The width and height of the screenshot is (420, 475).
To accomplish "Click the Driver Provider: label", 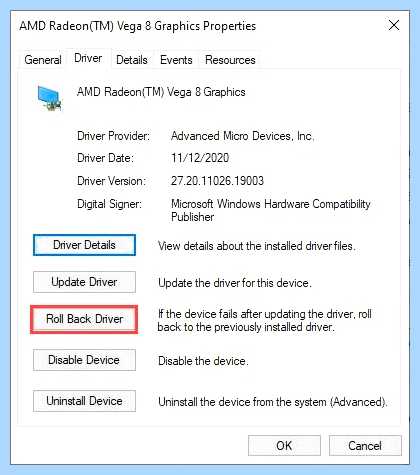I will click(x=113, y=136).
